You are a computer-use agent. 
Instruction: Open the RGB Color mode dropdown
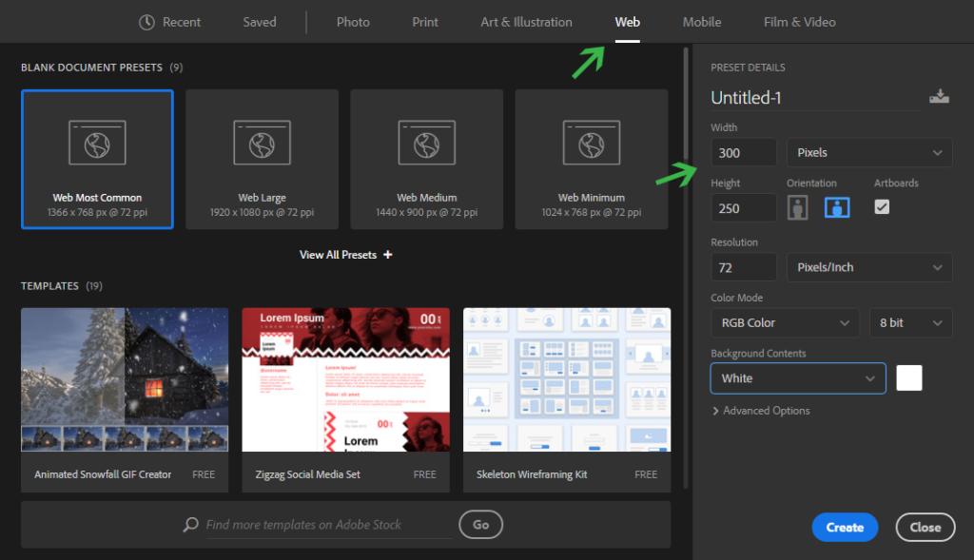[785, 323]
